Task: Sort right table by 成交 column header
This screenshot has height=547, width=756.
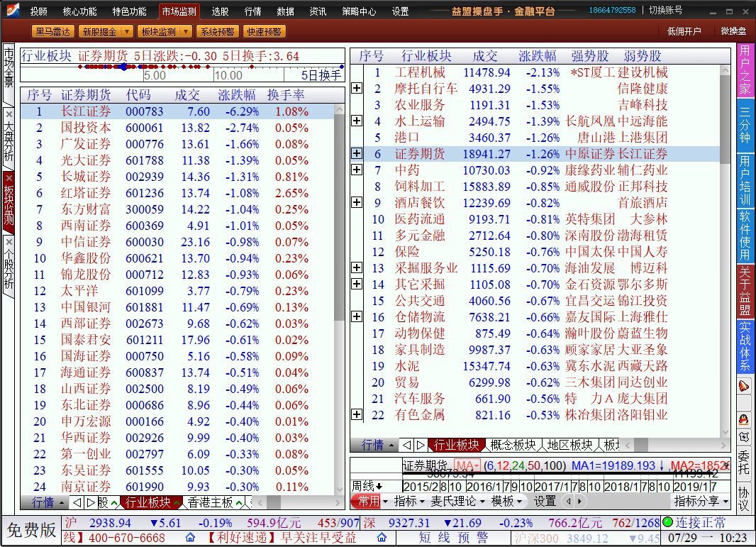Action: (484, 56)
